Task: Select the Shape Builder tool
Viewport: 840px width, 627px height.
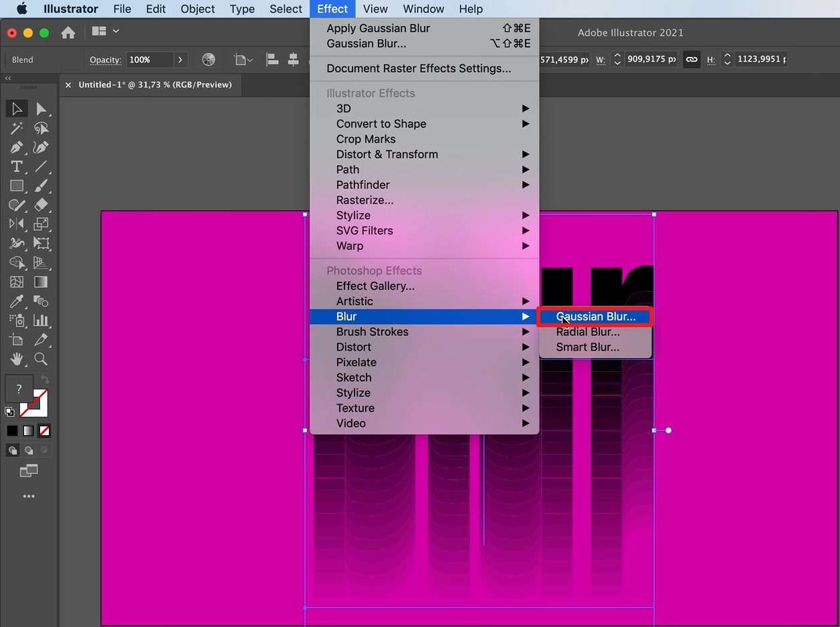Action: (17, 262)
